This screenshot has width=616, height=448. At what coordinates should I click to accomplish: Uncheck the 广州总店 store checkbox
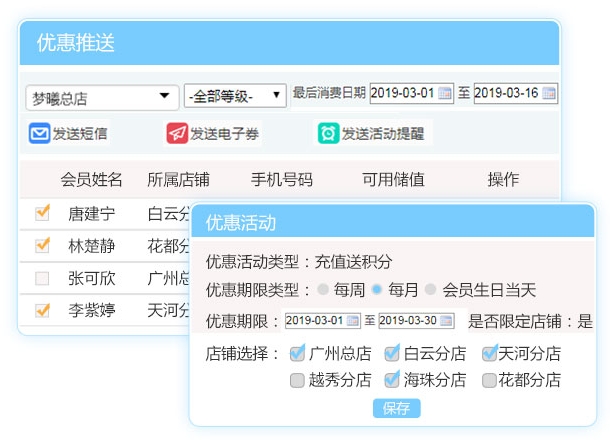297,353
